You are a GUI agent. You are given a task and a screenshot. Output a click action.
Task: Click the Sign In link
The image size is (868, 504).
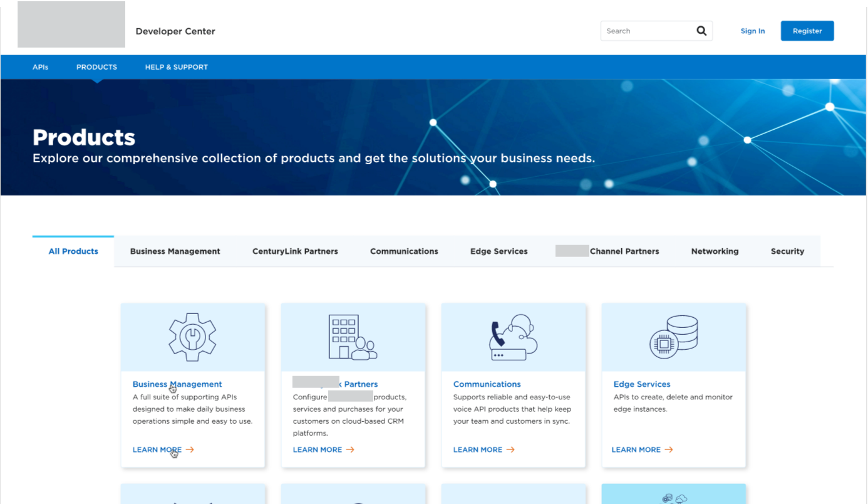click(753, 31)
